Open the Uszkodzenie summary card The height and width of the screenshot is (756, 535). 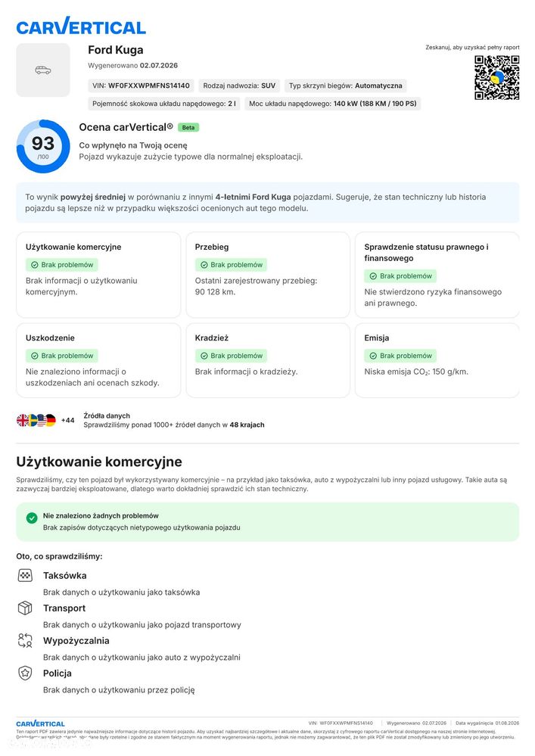pyautogui.click(x=98, y=360)
